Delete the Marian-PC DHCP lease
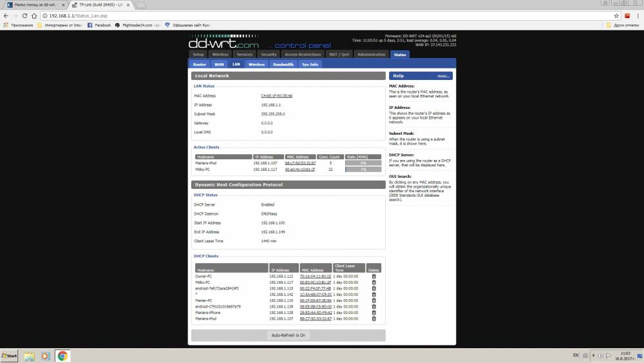644x363 pixels. tap(374, 300)
